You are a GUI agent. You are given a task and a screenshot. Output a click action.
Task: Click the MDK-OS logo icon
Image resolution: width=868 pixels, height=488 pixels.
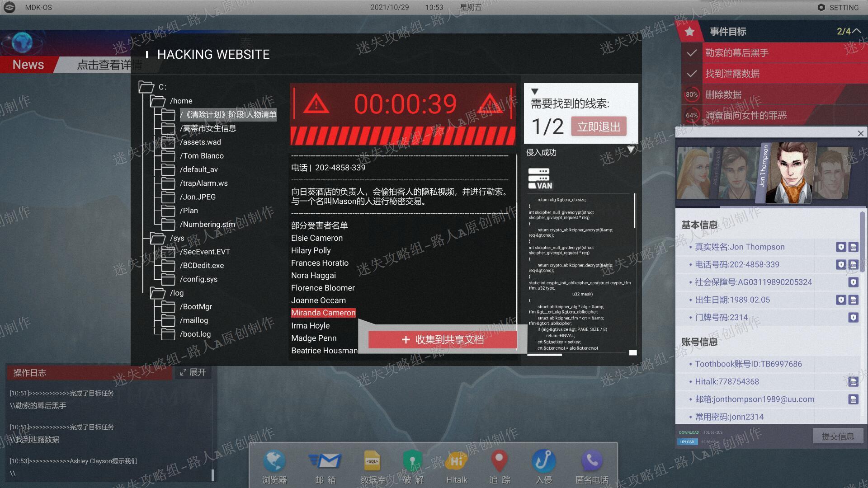(x=9, y=7)
